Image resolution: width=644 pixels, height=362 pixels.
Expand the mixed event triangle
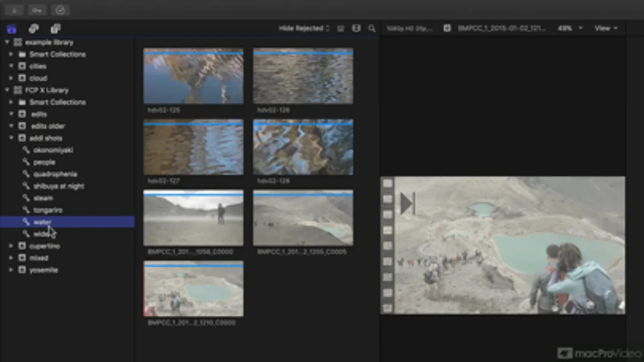point(11,258)
